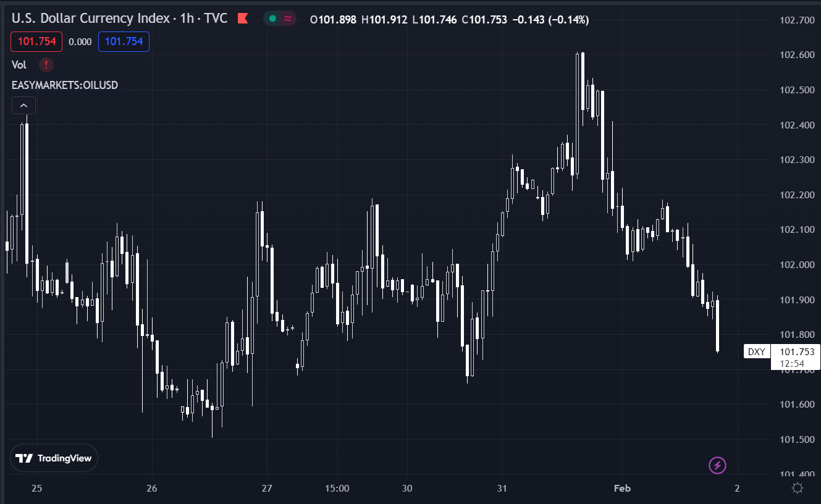This screenshot has height=504, width=821.
Task: Click the 102.700 level on price scale
Action: (x=798, y=20)
